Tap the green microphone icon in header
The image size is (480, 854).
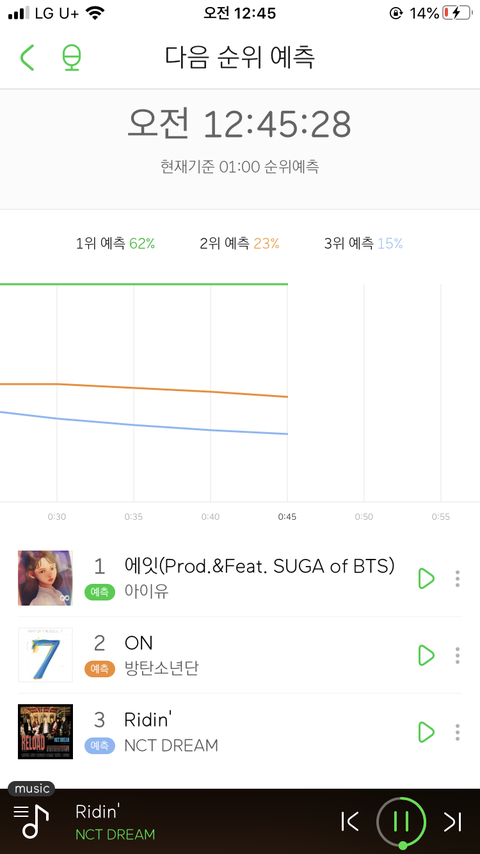coord(72,57)
